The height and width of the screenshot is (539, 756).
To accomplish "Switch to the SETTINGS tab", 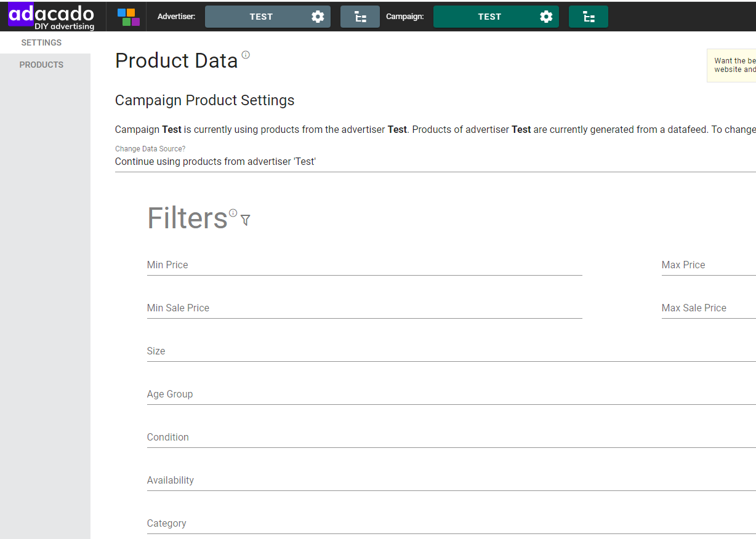I will coord(42,42).
